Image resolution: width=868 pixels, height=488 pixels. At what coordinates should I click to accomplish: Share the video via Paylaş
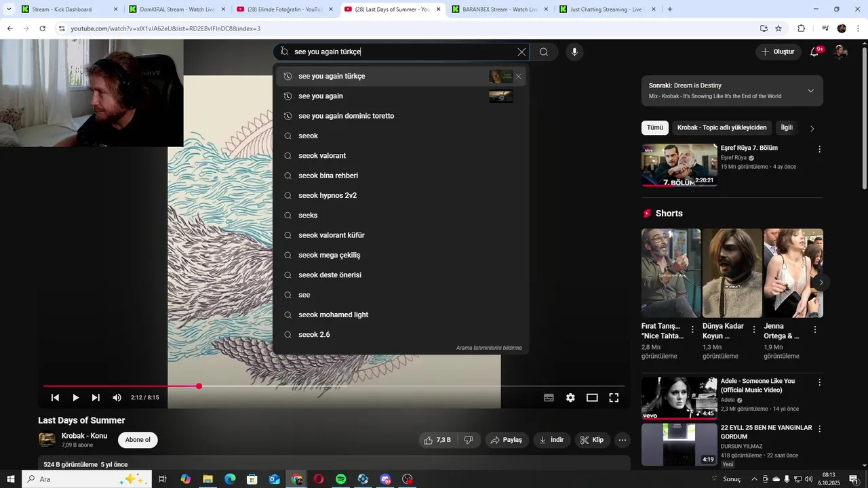coord(507,440)
